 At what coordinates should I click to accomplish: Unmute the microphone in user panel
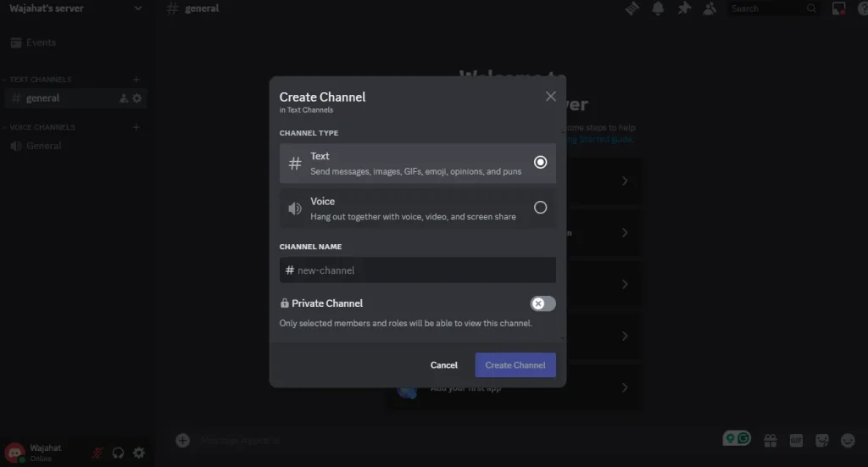[x=97, y=453]
